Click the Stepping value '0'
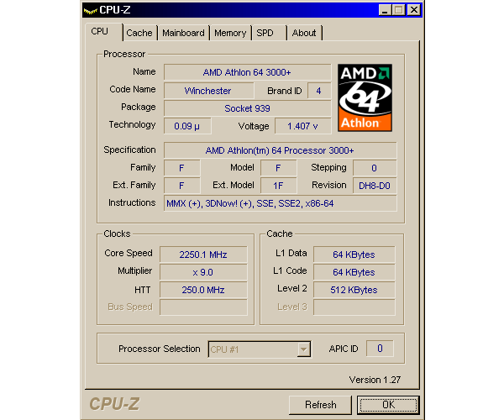Screen dimensions: 504x420 375,168
